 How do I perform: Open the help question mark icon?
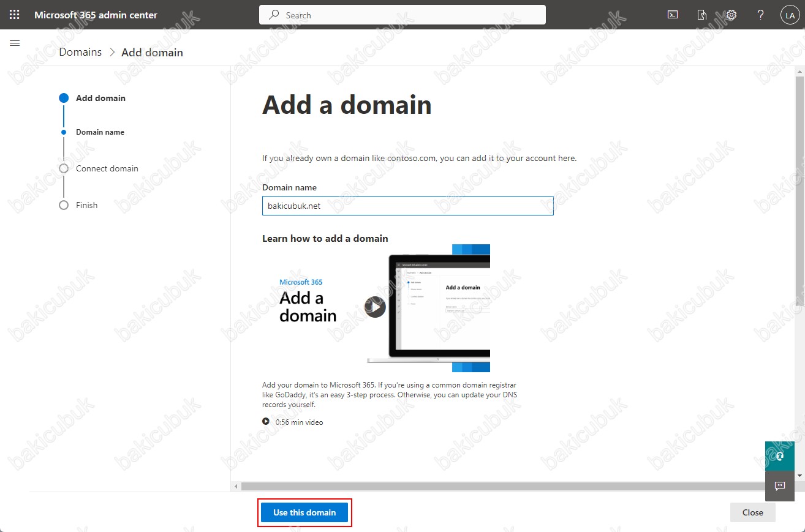point(760,15)
